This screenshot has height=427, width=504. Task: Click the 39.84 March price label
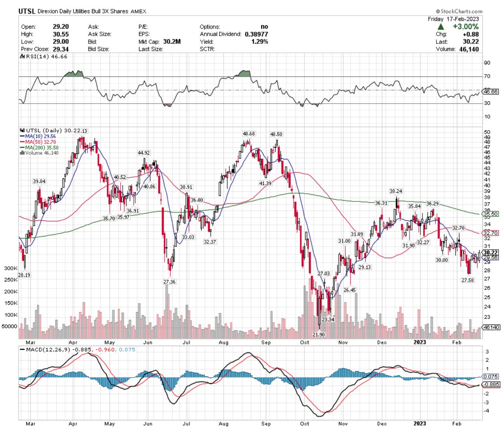click(x=39, y=182)
